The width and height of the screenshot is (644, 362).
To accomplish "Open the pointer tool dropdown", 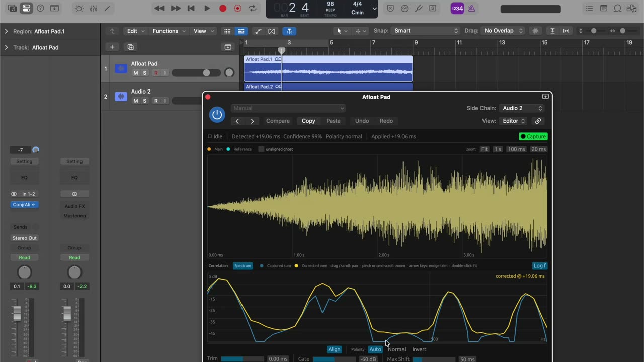I will (342, 31).
